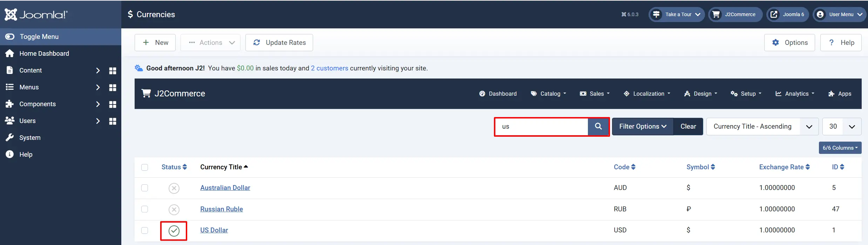Click the USD code cell

[x=620, y=230]
